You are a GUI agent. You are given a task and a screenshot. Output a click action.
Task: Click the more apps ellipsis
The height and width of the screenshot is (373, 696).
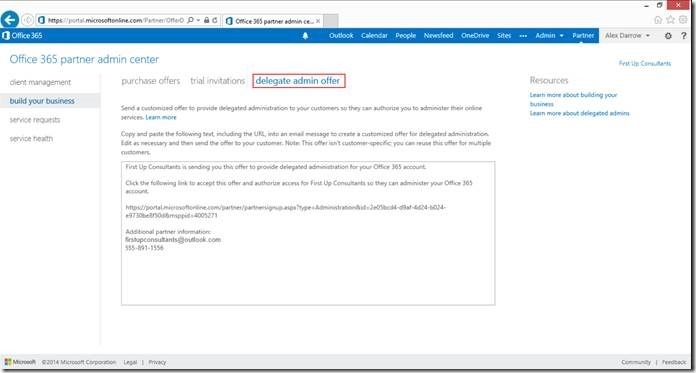point(523,36)
